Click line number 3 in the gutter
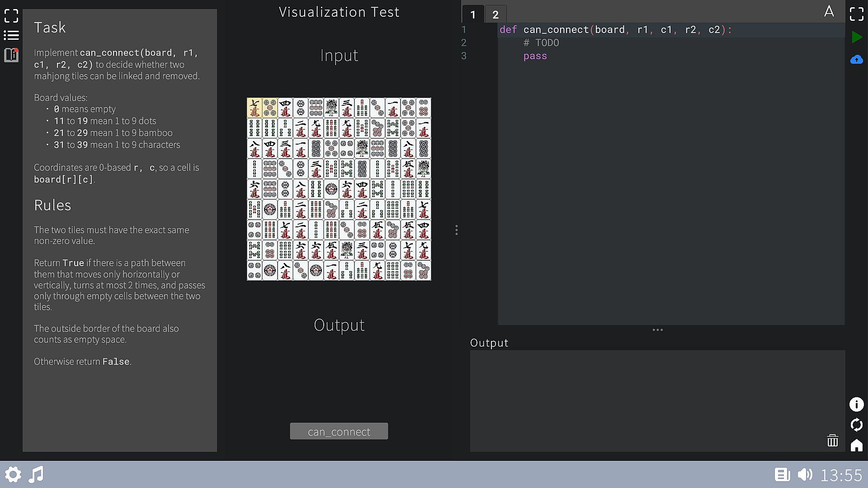 pos(464,56)
